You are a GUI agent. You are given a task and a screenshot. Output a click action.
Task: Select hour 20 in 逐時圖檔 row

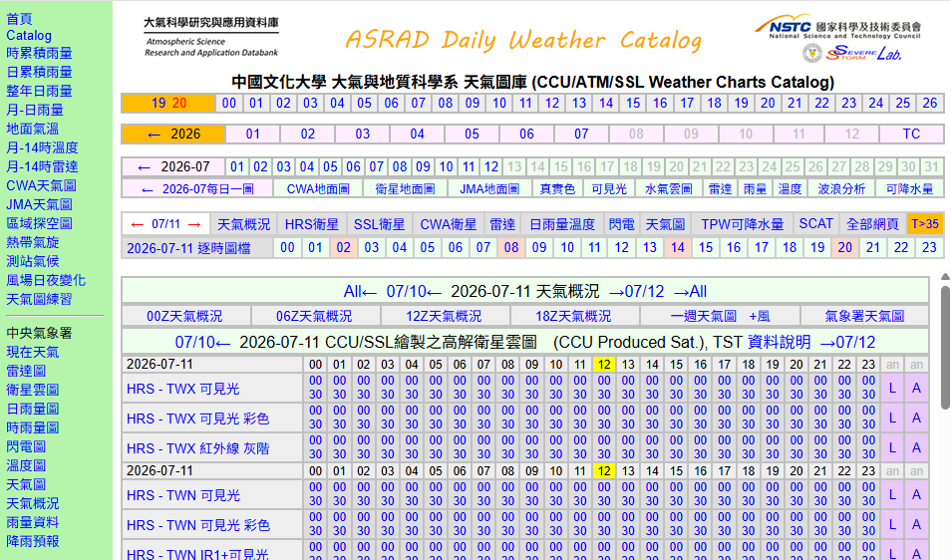[845, 247]
